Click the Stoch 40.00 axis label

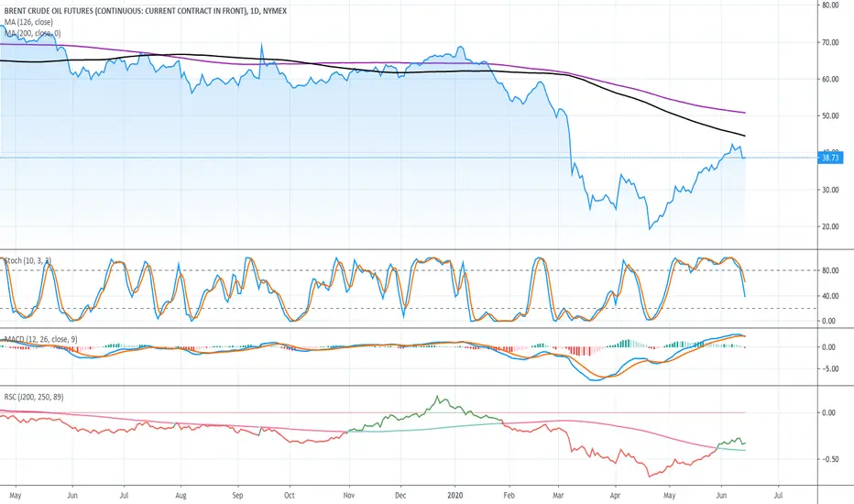tap(830, 296)
